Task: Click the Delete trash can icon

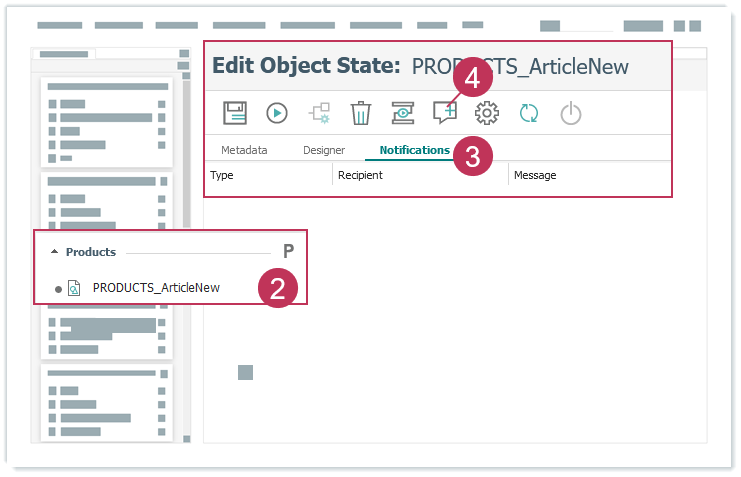Action: coord(361,113)
